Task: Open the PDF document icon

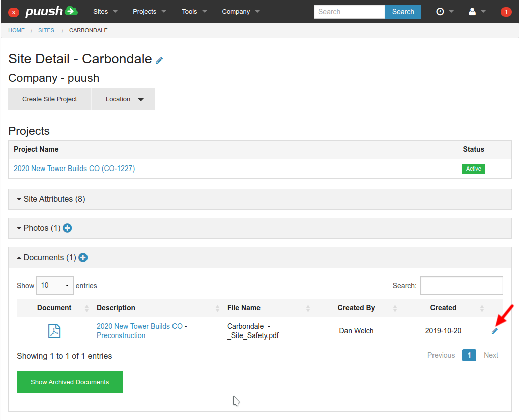Action: point(54,331)
